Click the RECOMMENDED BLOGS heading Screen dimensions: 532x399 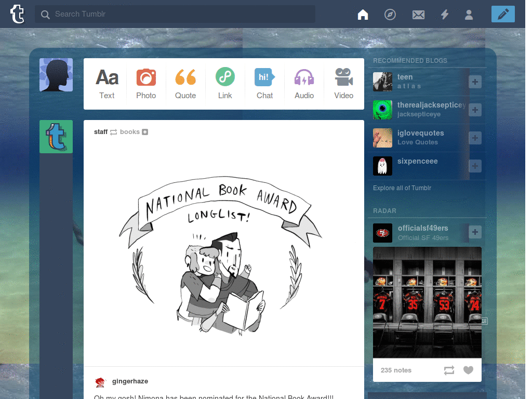point(410,61)
